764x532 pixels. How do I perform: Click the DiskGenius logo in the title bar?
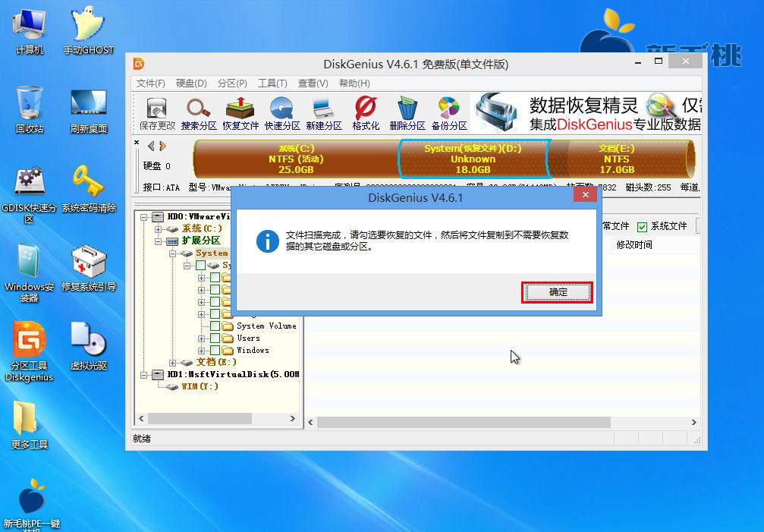139,64
